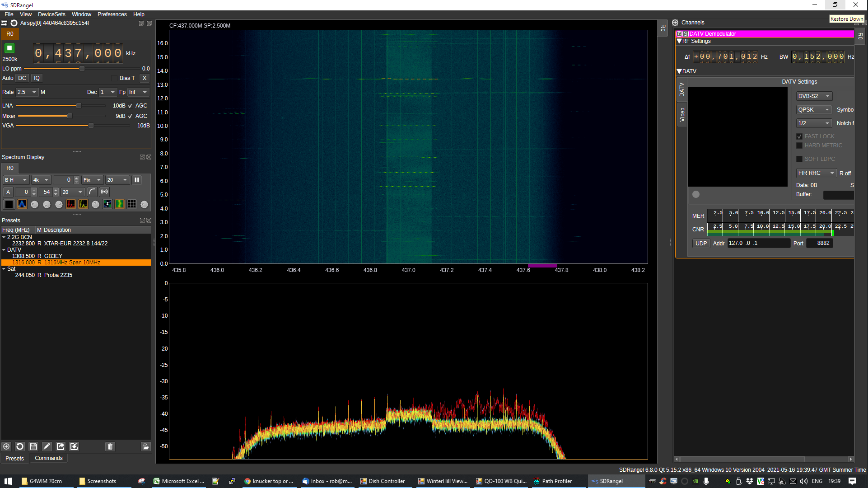868x488 pixels.
Task: Add a new preset with plus icon
Action: (6, 446)
